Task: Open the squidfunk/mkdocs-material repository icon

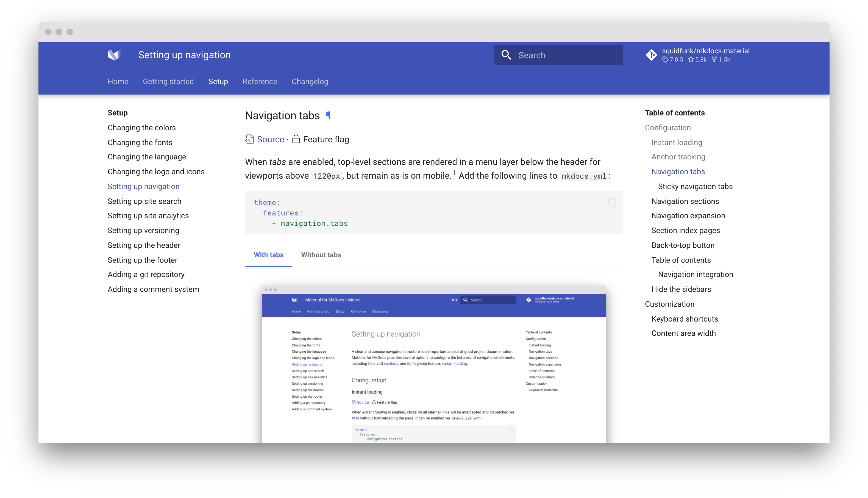Action: click(x=651, y=55)
